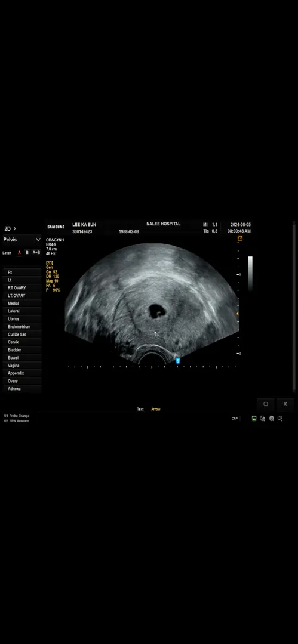Image resolution: width=298 pixels, height=644 pixels.
Task: Click the patient name LEE KA EUN
Action: tap(84, 225)
